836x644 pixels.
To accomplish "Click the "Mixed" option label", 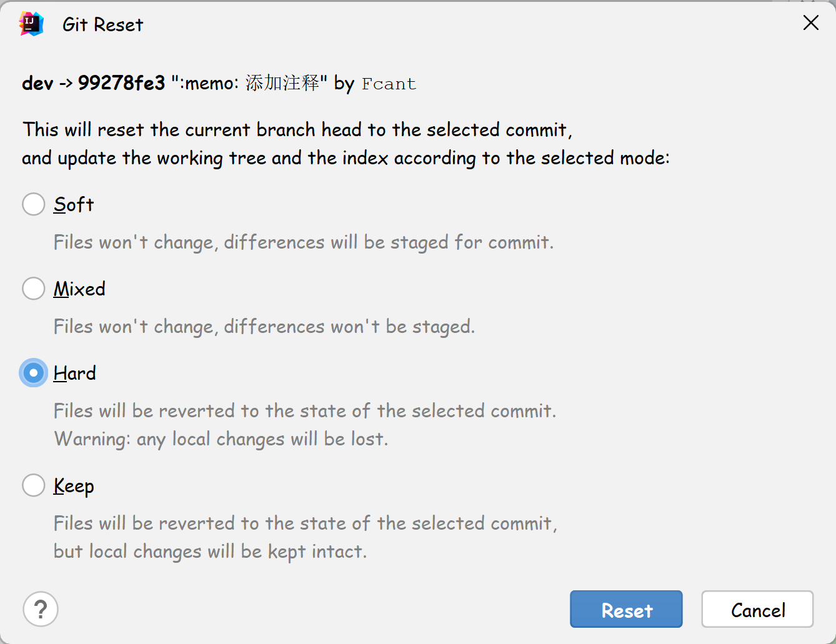I will [79, 289].
